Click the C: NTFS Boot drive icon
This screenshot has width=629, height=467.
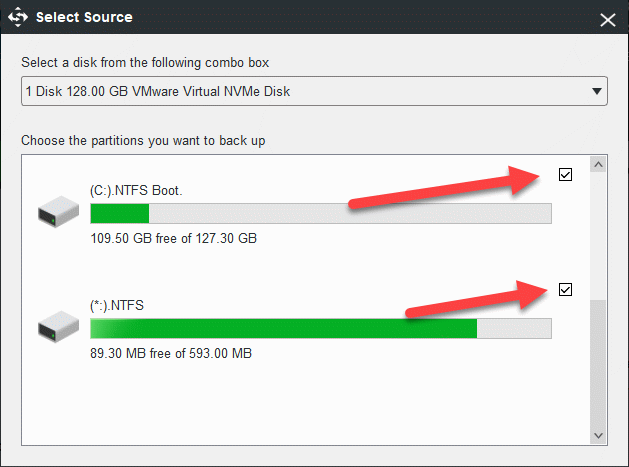[58, 211]
